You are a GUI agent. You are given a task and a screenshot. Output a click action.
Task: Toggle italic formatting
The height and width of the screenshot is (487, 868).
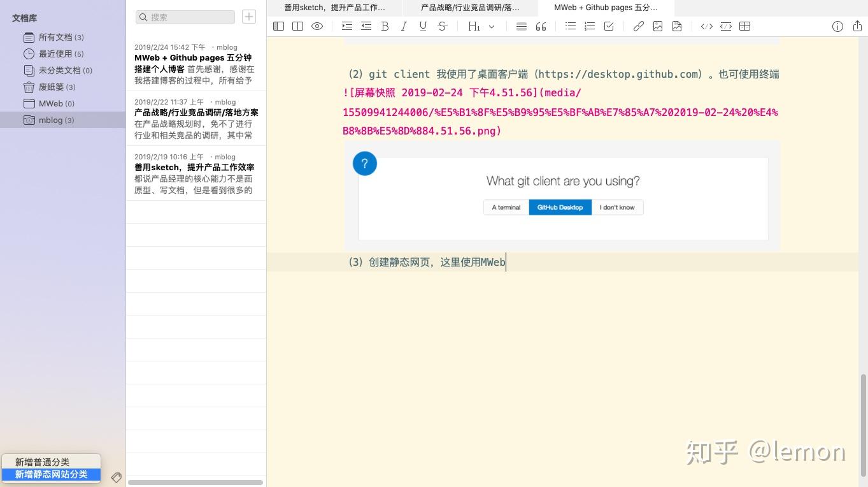[x=404, y=26]
